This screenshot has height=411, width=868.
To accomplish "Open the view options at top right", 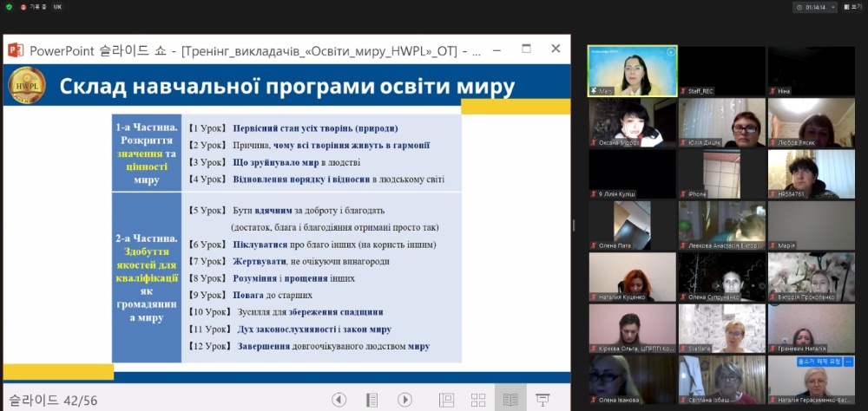I will pyautogui.click(x=852, y=7).
